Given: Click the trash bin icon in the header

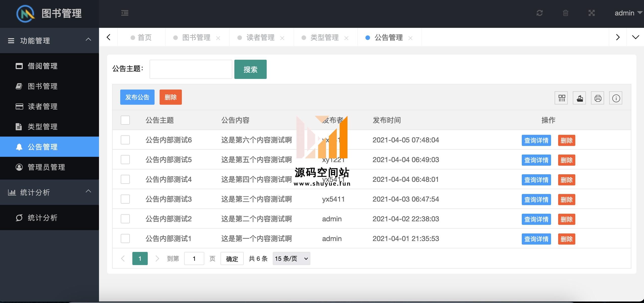Looking at the screenshot, I should point(566,13).
